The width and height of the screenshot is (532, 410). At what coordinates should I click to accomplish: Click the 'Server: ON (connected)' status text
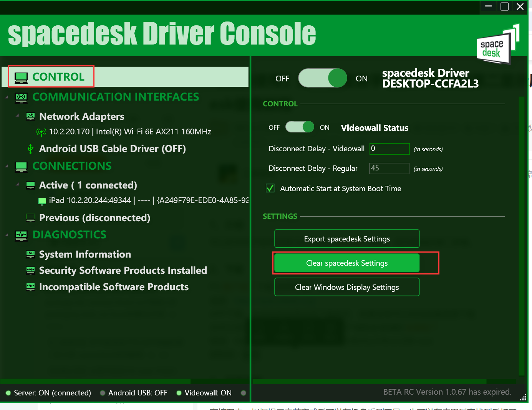point(53,393)
